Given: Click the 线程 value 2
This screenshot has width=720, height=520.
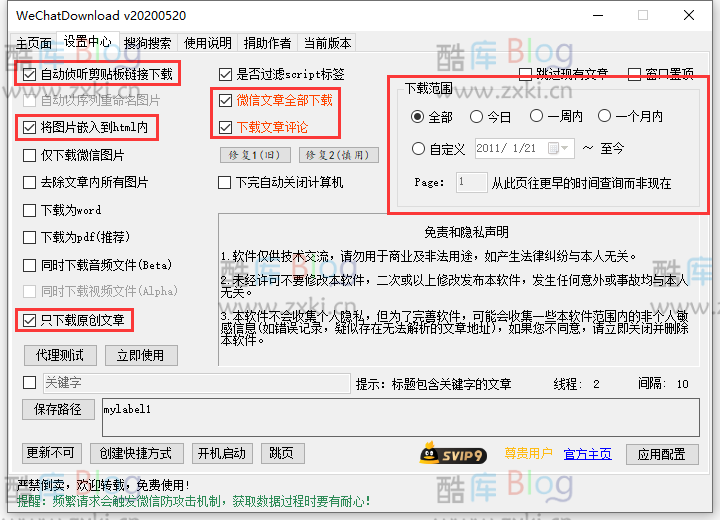Looking at the screenshot, I should point(596,384).
